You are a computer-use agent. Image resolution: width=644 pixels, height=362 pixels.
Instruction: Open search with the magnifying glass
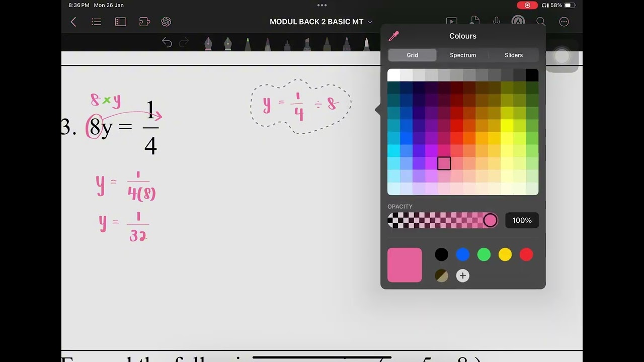(541, 22)
